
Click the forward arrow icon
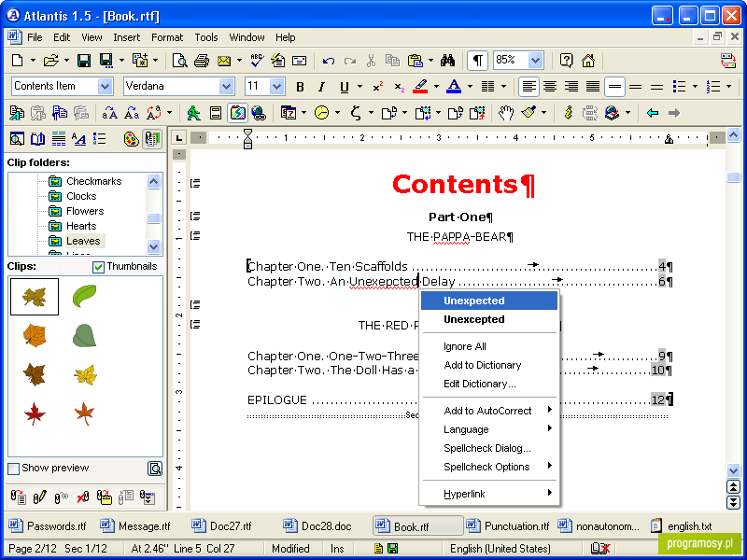pyautogui.click(x=673, y=113)
